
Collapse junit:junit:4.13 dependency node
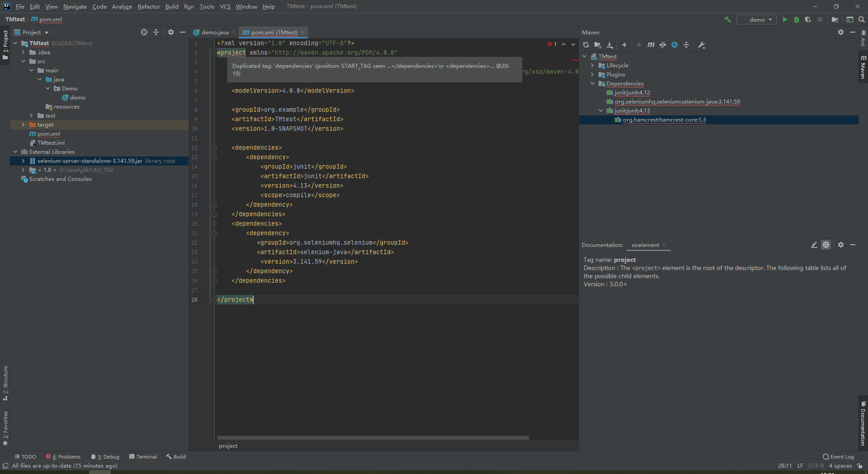600,111
